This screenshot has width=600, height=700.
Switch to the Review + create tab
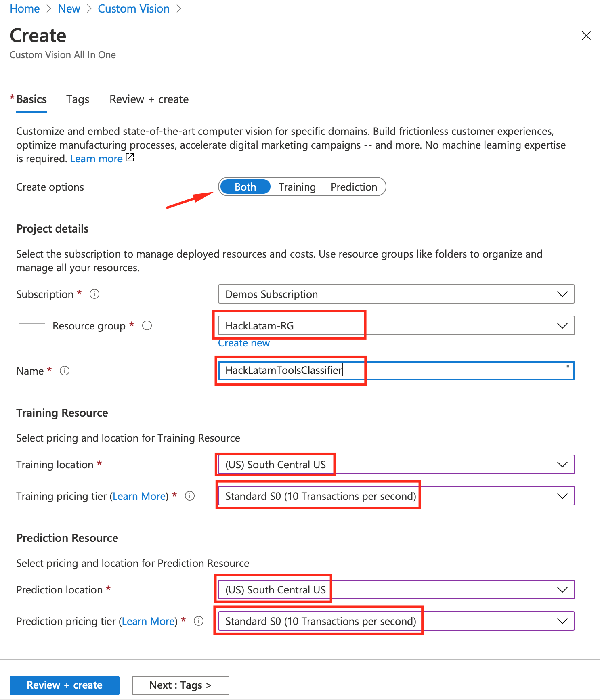click(149, 99)
